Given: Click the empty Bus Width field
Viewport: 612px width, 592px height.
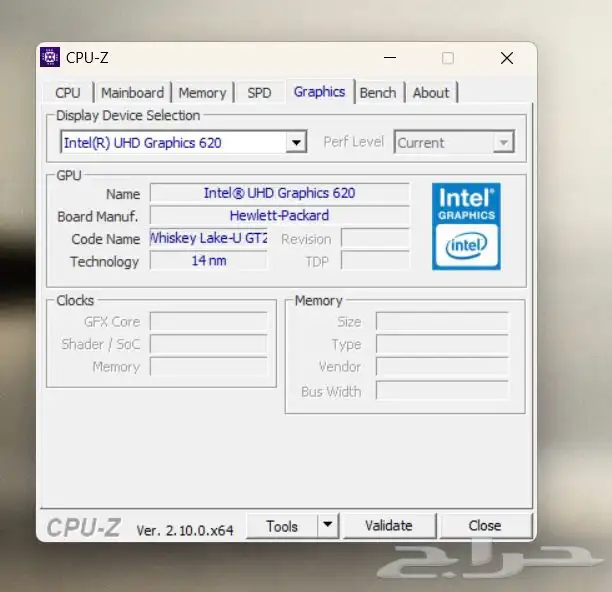Looking at the screenshot, I should click(x=443, y=391).
